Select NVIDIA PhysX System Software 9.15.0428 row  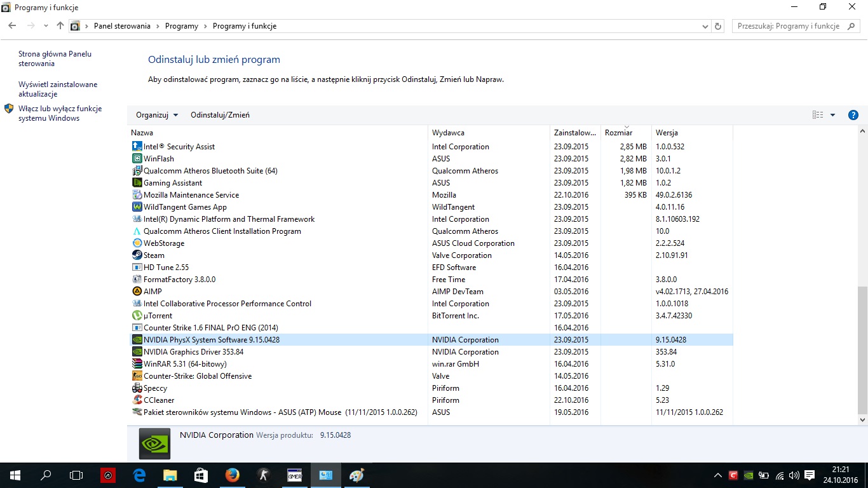click(431, 340)
